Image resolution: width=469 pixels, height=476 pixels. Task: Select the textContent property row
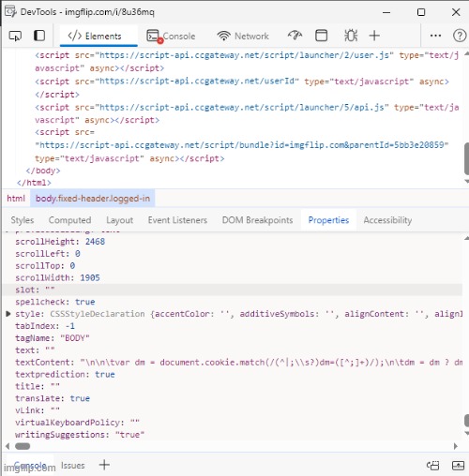click(232, 363)
